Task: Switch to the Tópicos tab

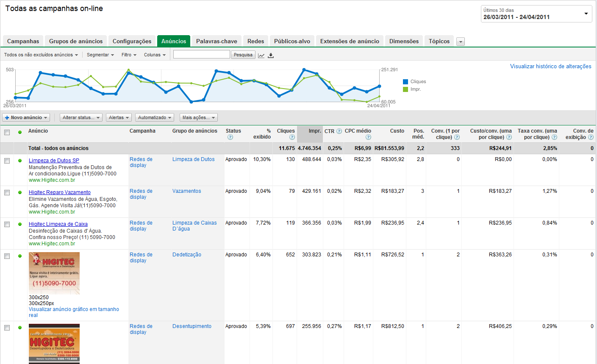Action: 439,41
